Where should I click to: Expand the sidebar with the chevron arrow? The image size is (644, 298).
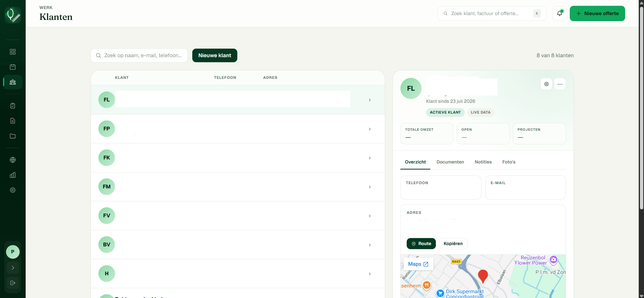[x=13, y=268]
